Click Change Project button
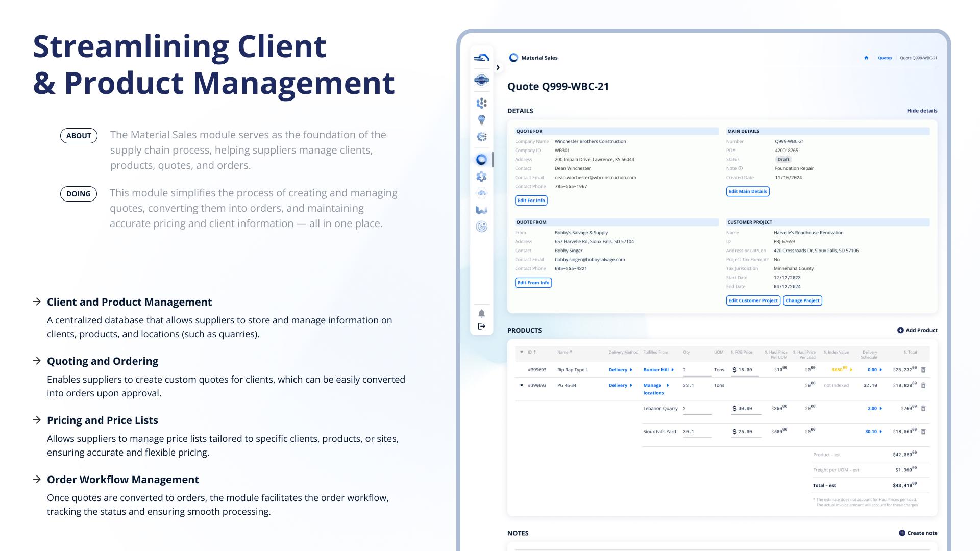The image size is (980, 551). click(802, 300)
